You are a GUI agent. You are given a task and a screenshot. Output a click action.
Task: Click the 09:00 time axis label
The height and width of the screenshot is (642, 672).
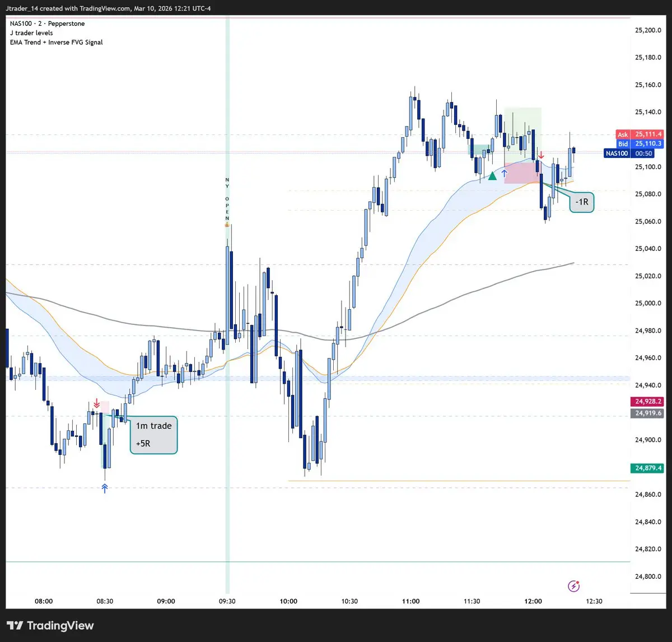click(x=166, y=601)
